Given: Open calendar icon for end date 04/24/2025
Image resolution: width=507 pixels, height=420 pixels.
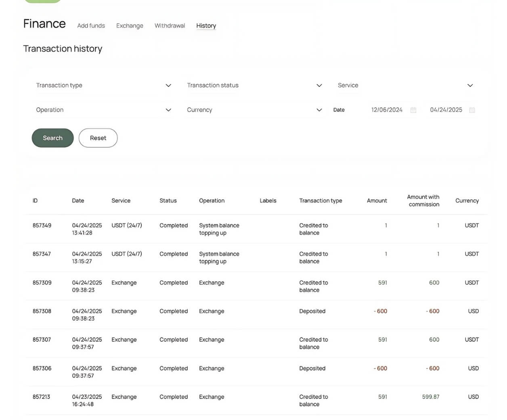Looking at the screenshot, I should [x=472, y=110].
